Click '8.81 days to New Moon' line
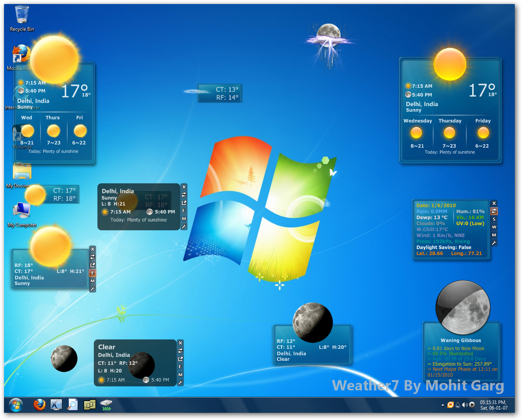522x420 pixels. tap(456, 349)
